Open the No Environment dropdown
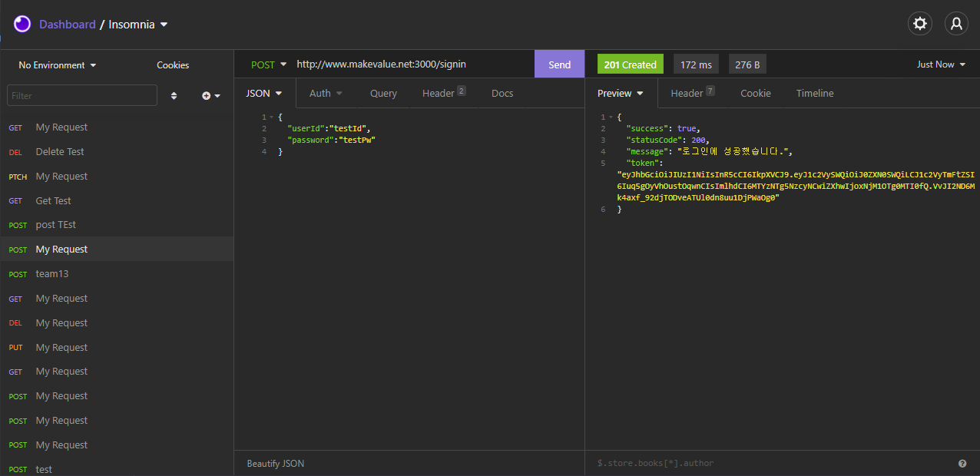Image resolution: width=980 pixels, height=476 pixels. coord(58,65)
